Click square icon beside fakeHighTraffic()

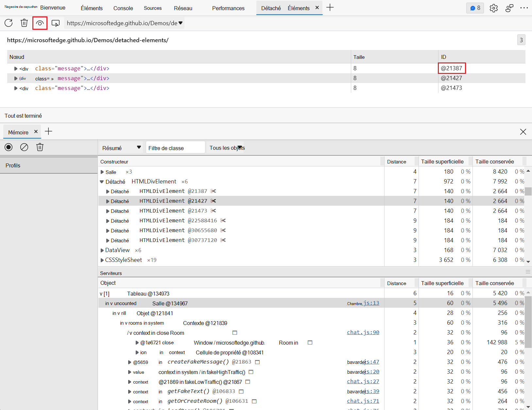tap(251, 372)
